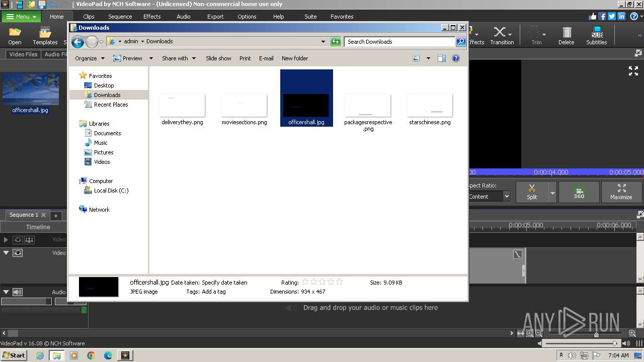The image size is (644, 362).
Task: Click the thumbs-up like icon
Action: pos(593,17)
